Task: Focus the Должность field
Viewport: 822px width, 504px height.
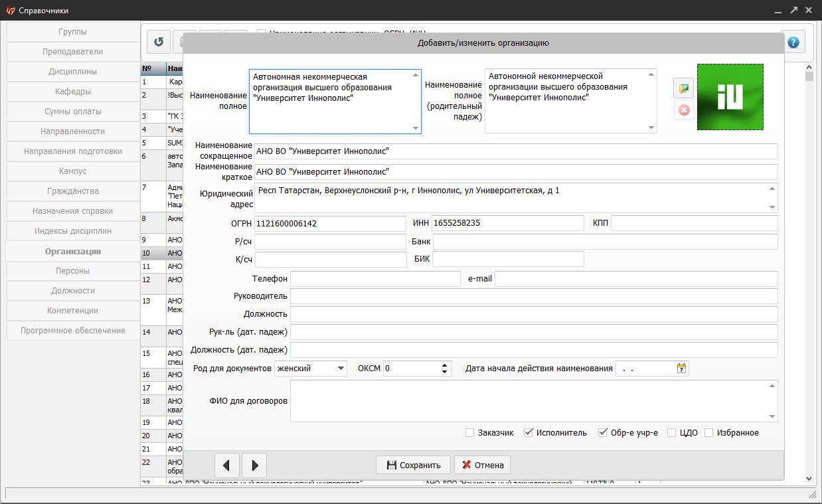Action: [x=534, y=314]
